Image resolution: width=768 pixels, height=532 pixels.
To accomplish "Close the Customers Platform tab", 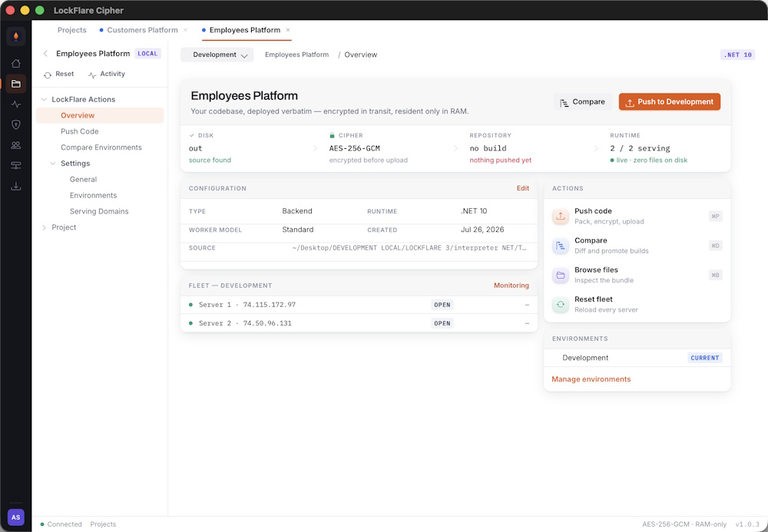I will pos(185,30).
